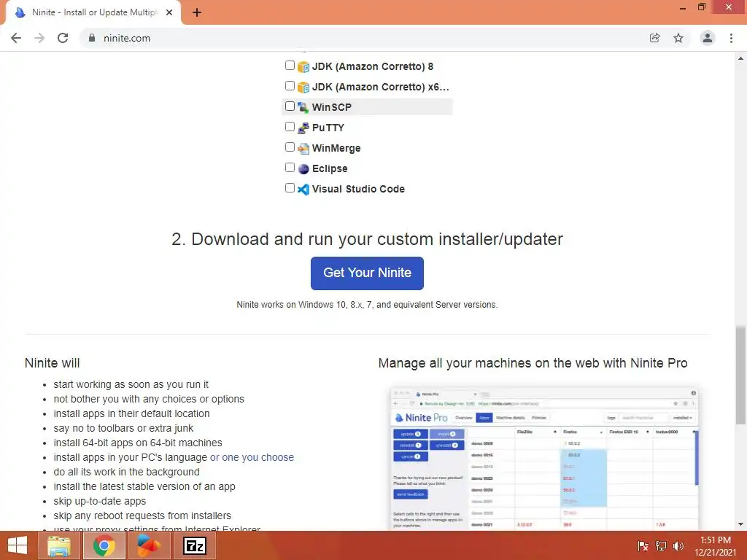Click the vertical scrollbar thumb
747x560 pixels.
click(x=740, y=376)
